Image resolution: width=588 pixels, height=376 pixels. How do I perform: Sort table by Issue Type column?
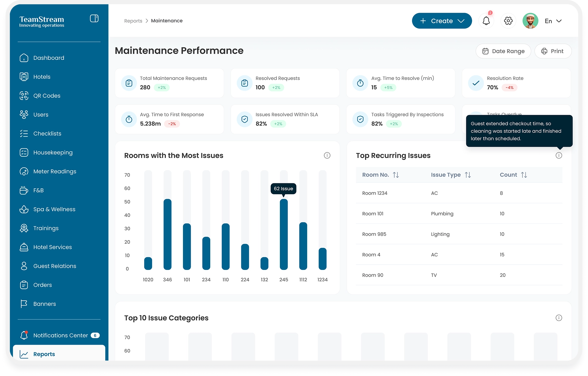pyautogui.click(x=468, y=175)
